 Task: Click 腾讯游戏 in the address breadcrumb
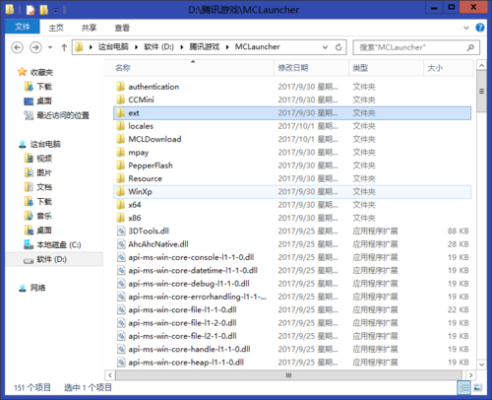[205, 47]
